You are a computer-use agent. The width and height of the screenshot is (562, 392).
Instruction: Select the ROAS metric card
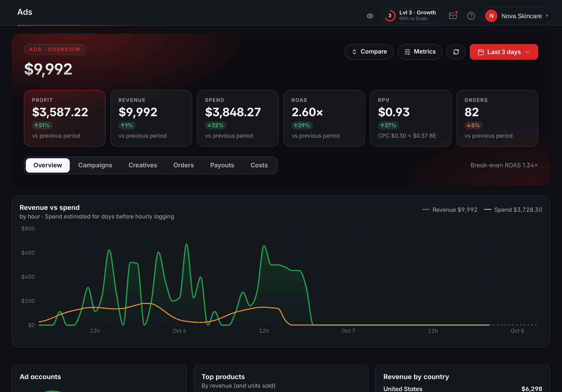click(x=324, y=118)
